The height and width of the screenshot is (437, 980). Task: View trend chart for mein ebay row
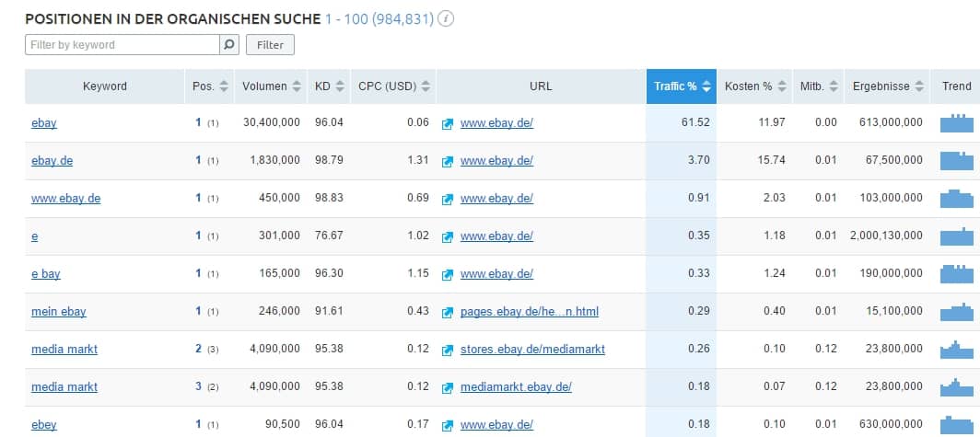[957, 312]
